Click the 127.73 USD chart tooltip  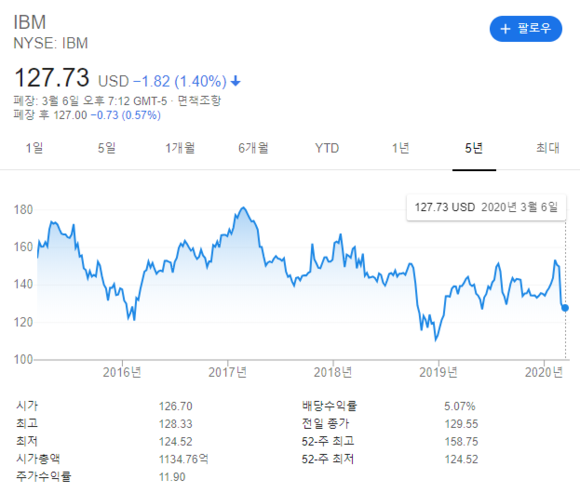pos(486,207)
